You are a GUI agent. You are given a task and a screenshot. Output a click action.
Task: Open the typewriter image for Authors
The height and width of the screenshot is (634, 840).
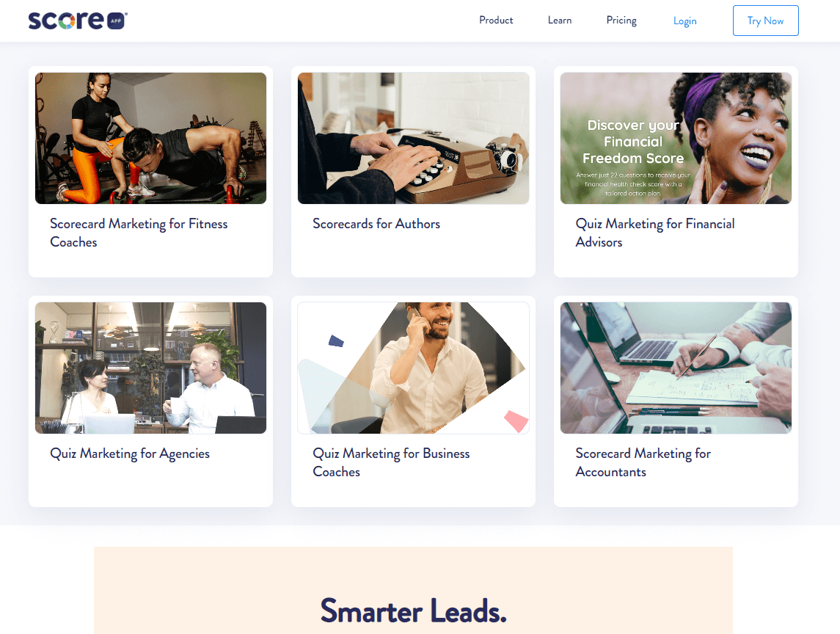coord(414,138)
